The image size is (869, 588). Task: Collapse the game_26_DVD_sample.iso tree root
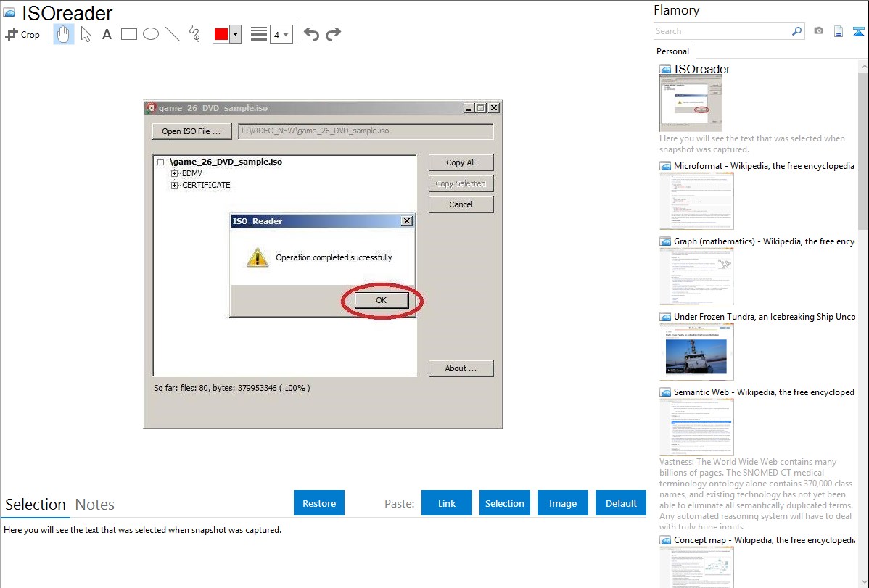(x=161, y=162)
